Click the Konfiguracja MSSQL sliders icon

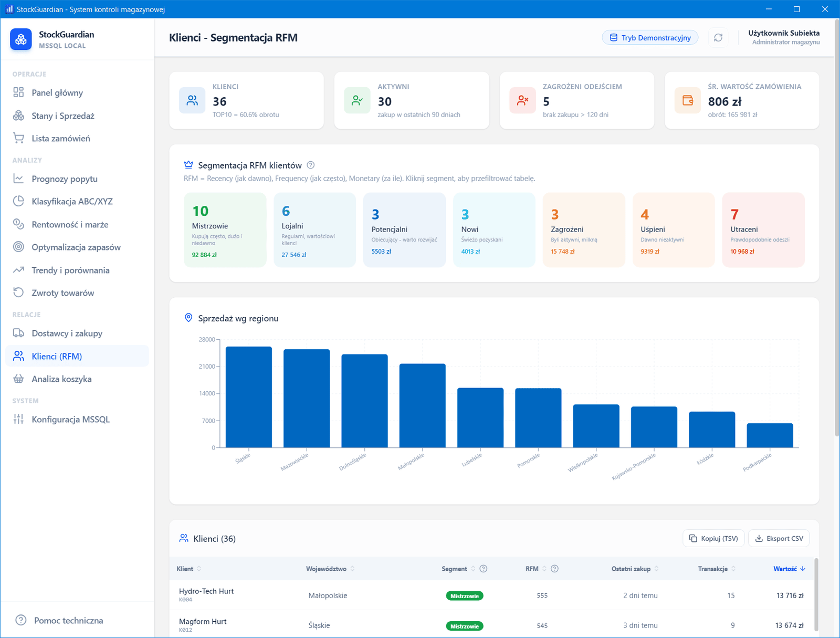tap(18, 419)
